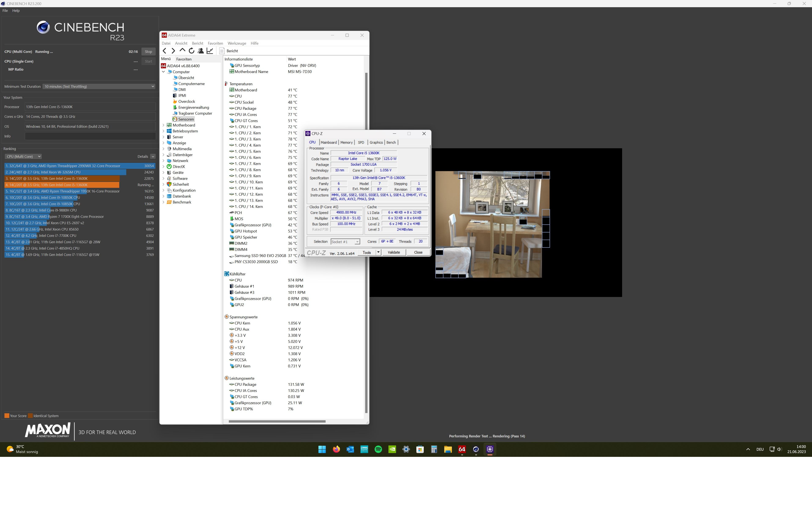Click the forward arrow in AIDA64 toolbar
812x522 pixels.
pyautogui.click(x=173, y=51)
